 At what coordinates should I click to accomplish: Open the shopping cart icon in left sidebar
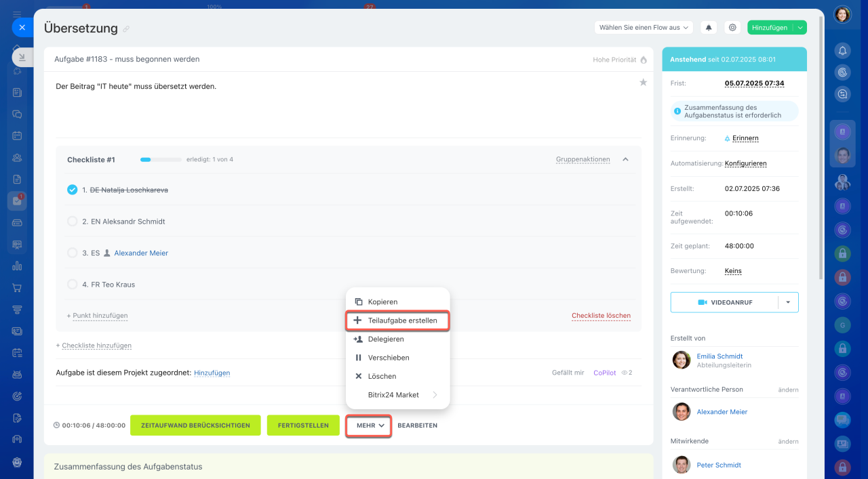coord(17,287)
